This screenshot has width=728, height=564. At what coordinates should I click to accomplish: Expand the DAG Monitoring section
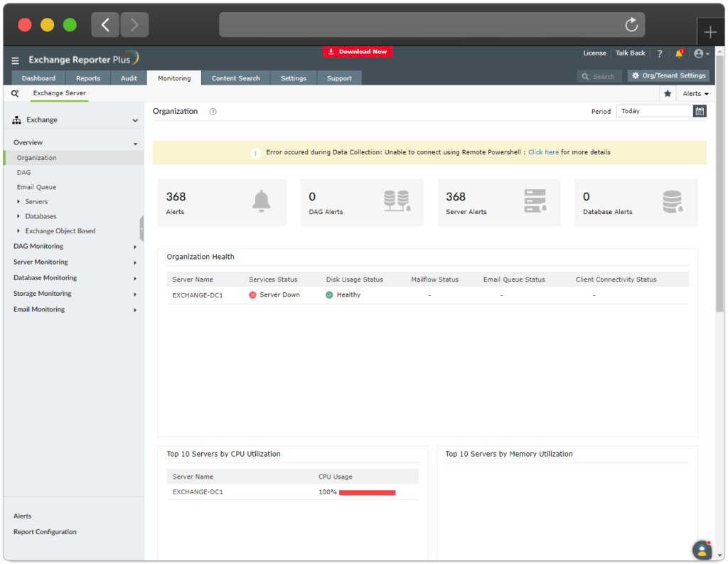click(x=135, y=248)
